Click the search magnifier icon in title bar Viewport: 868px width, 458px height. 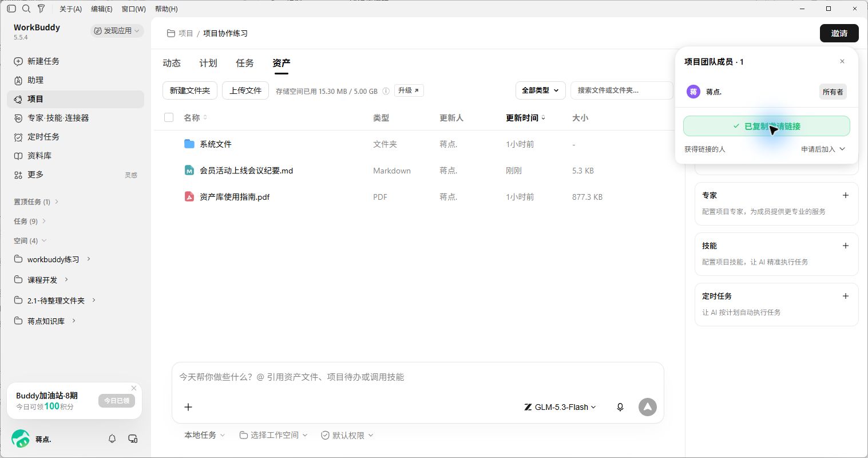(x=26, y=9)
